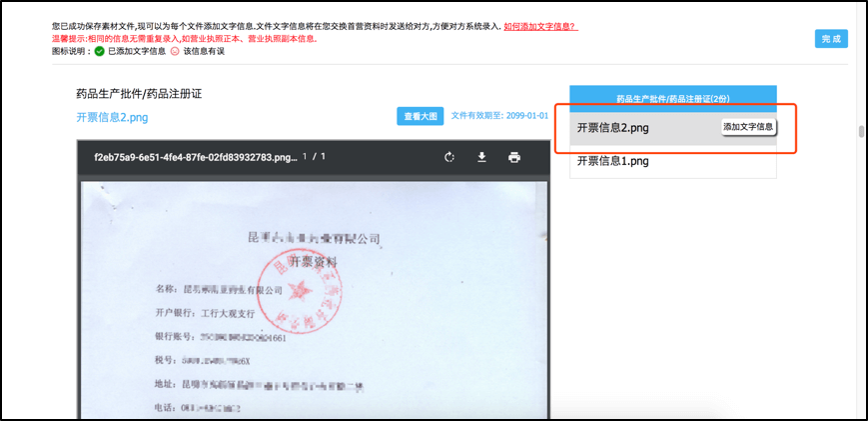Rotate the document in the PDF viewer
This screenshot has height=421, width=868.
tap(449, 157)
